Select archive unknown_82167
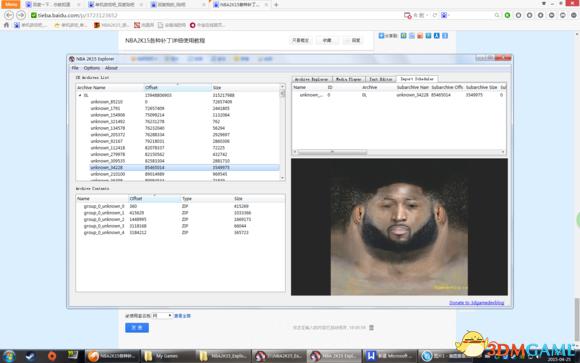The image size is (580, 363). tap(107, 141)
